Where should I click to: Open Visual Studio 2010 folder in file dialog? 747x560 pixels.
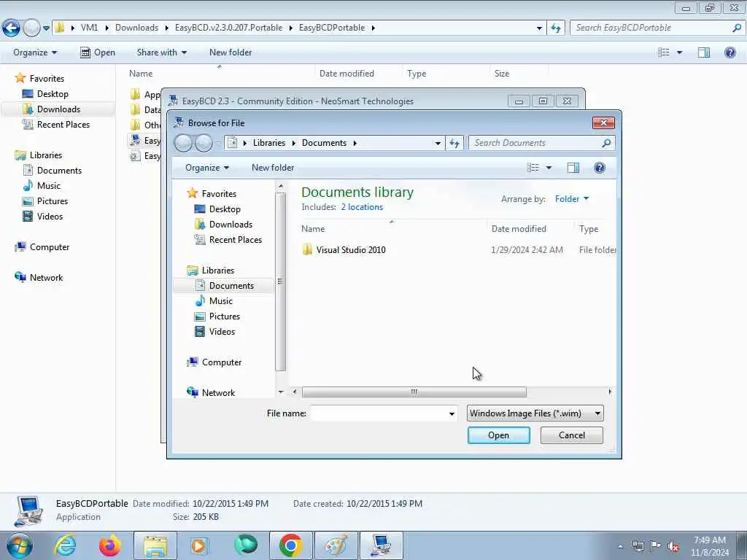pyautogui.click(x=351, y=250)
